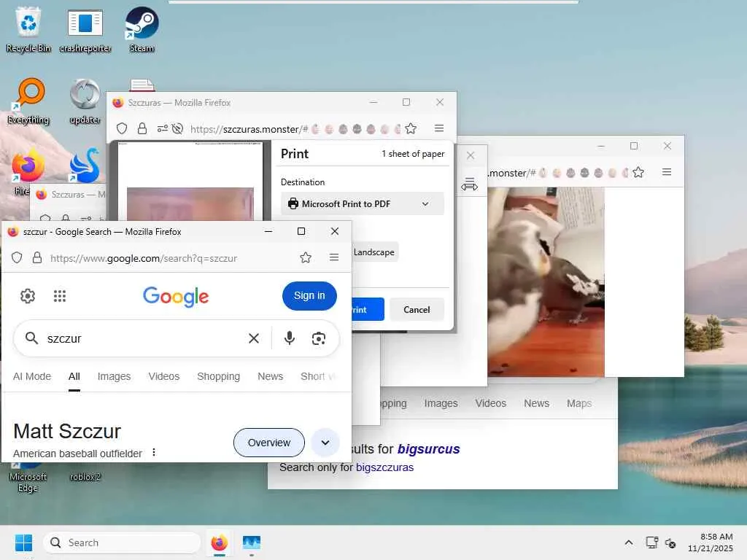Bookmark page with star in right Szczuras window
Screen dimensions: 747x560
pyautogui.click(x=638, y=172)
